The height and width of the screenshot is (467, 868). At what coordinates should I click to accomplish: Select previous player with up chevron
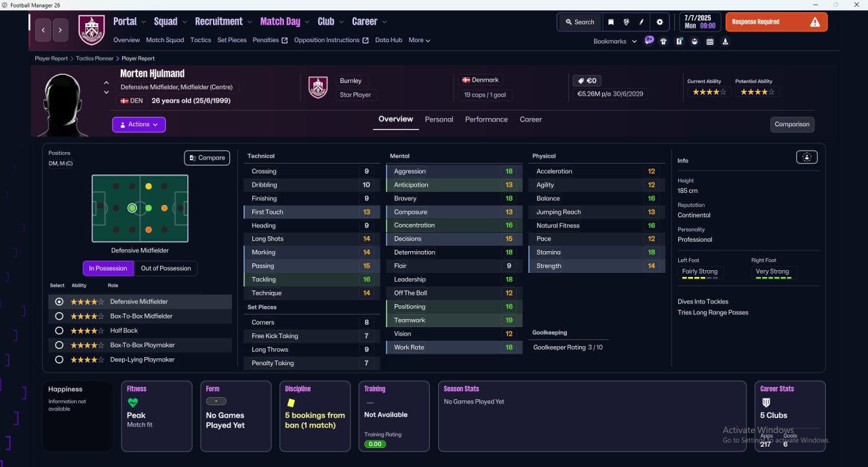point(106,83)
